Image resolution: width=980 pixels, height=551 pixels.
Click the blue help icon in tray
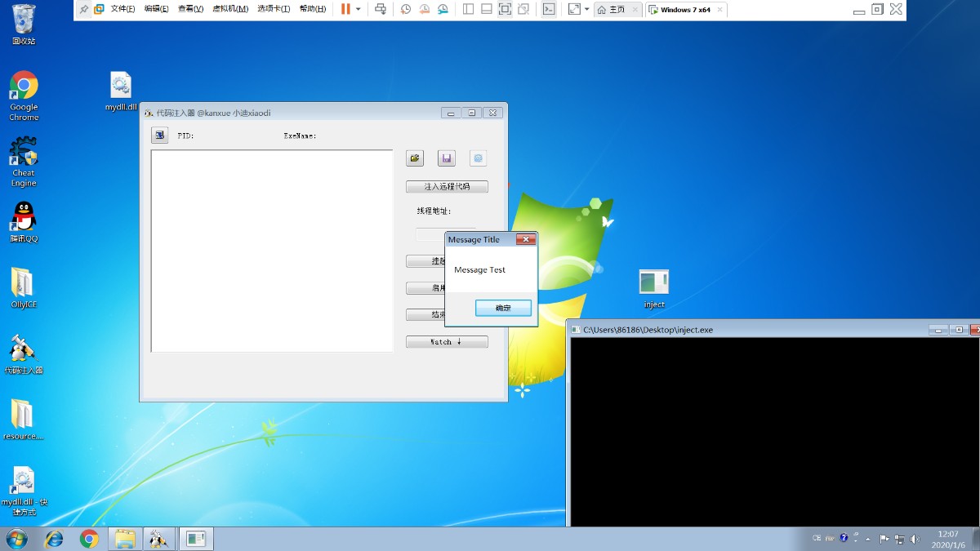(x=844, y=539)
